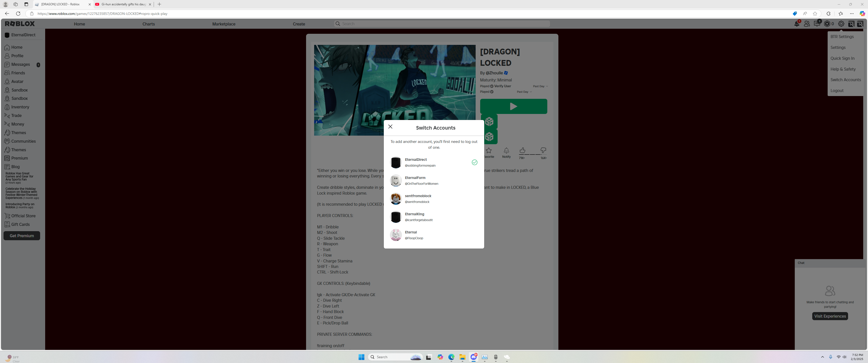
Task: Switch to the sentfromoblock account
Action: (x=434, y=199)
